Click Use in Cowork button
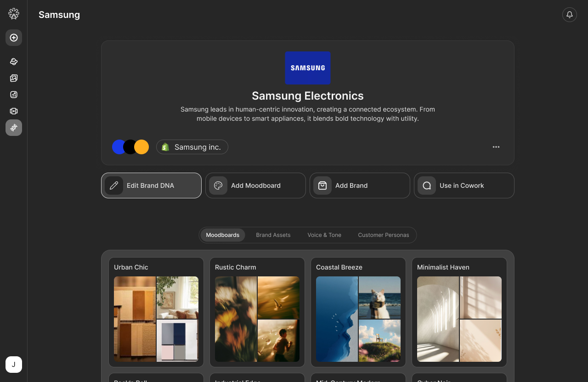Screen dimensions: 588x382 [x=464, y=185]
